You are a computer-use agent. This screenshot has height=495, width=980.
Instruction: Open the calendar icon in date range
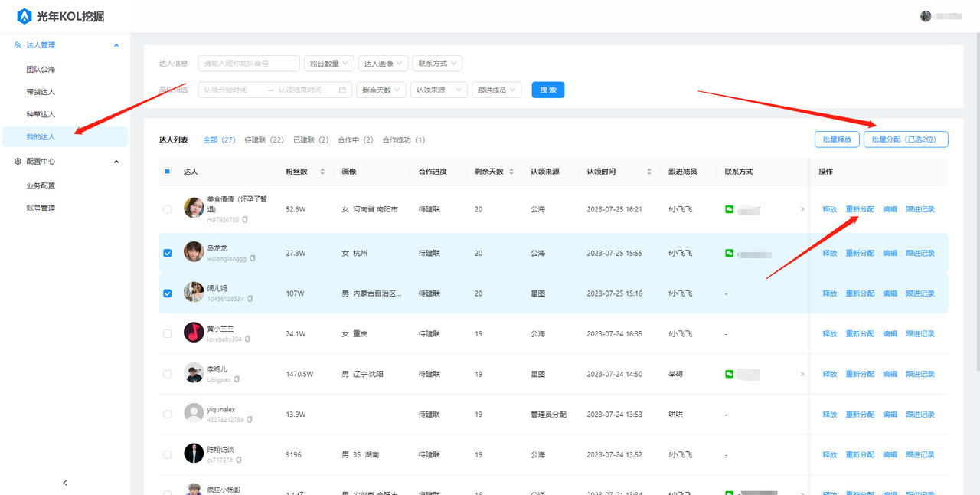(x=342, y=90)
